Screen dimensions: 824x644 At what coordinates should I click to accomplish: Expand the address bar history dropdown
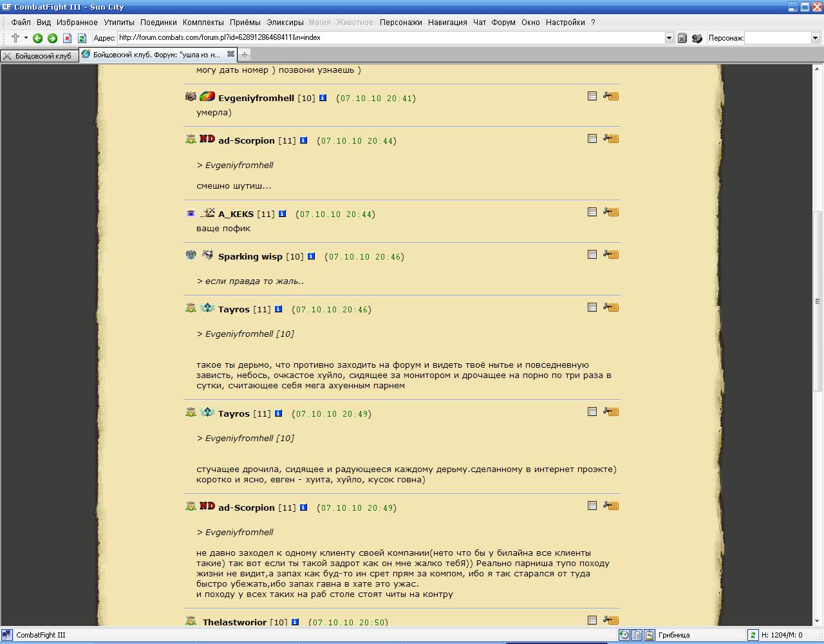click(669, 38)
